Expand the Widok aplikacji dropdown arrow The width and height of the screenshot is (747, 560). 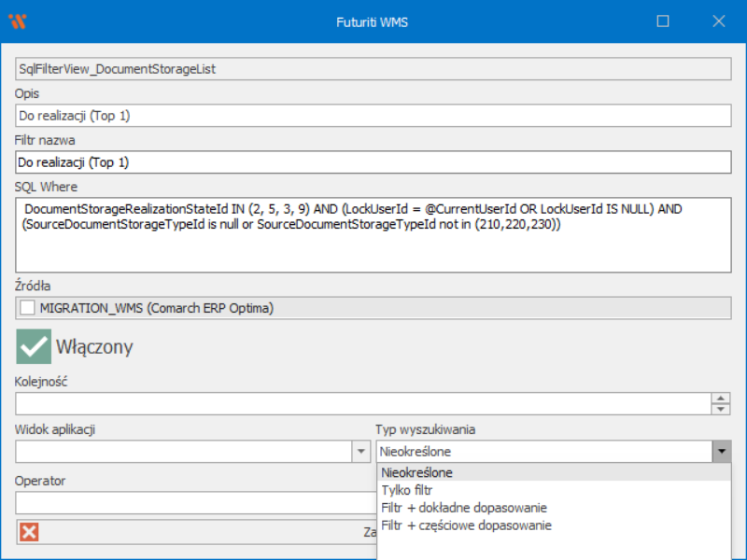click(x=360, y=451)
